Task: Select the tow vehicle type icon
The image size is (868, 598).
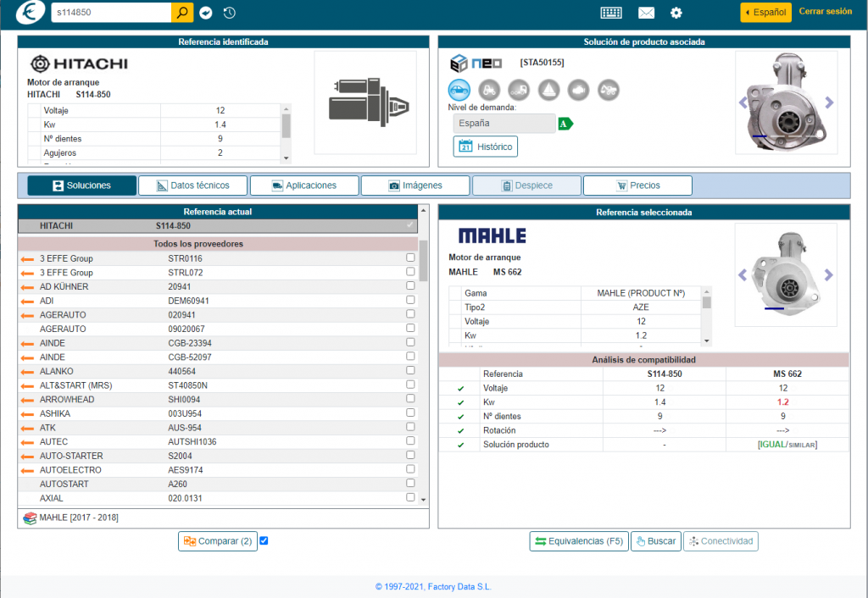Action: coord(609,90)
